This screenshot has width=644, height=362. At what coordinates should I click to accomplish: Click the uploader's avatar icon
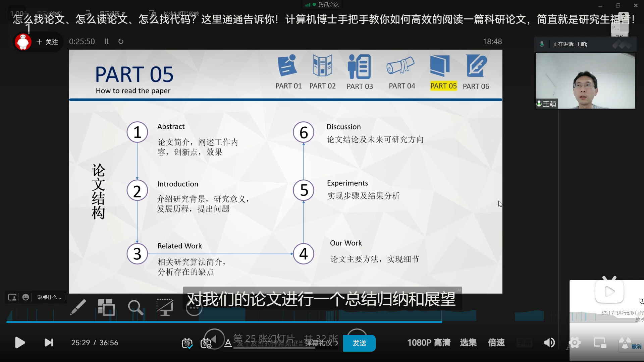tap(23, 42)
